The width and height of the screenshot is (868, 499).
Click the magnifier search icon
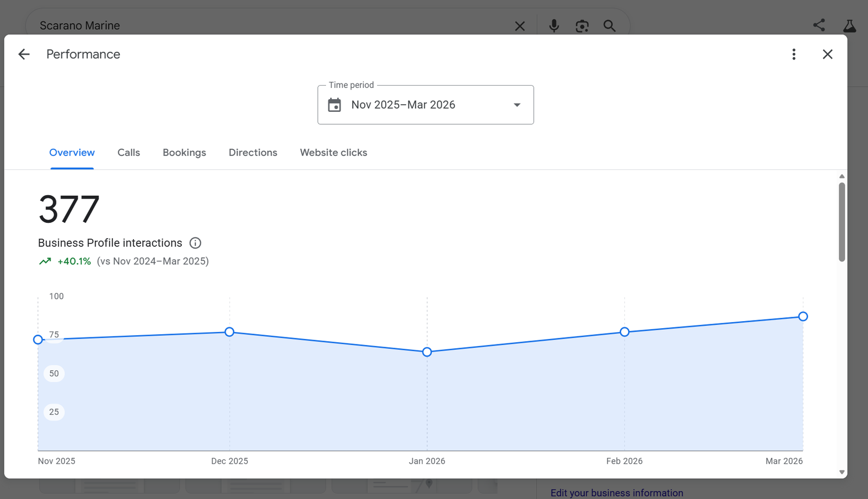pyautogui.click(x=609, y=25)
